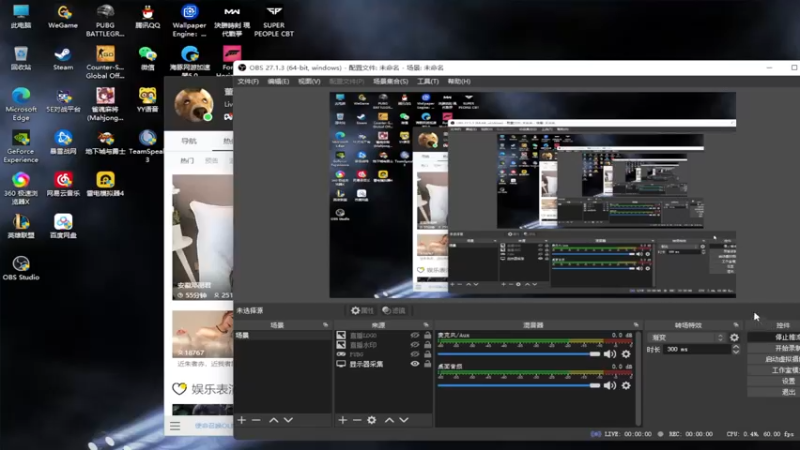The image size is (800, 450).
Task: Open the 文件(F) menu
Action: (x=248, y=82)
